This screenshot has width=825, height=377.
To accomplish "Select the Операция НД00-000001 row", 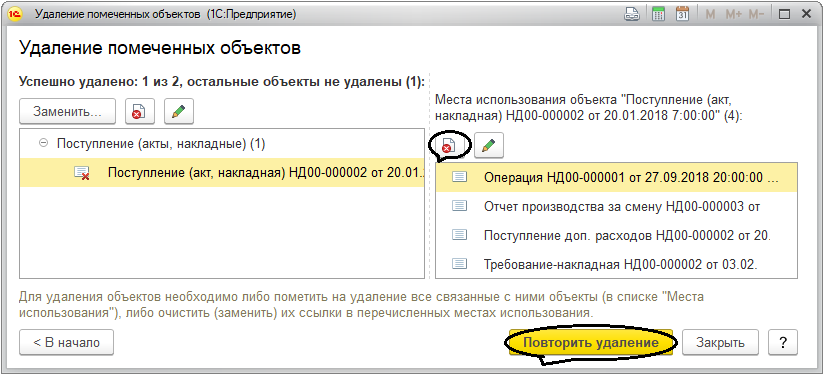I will (x=616, y=177).
